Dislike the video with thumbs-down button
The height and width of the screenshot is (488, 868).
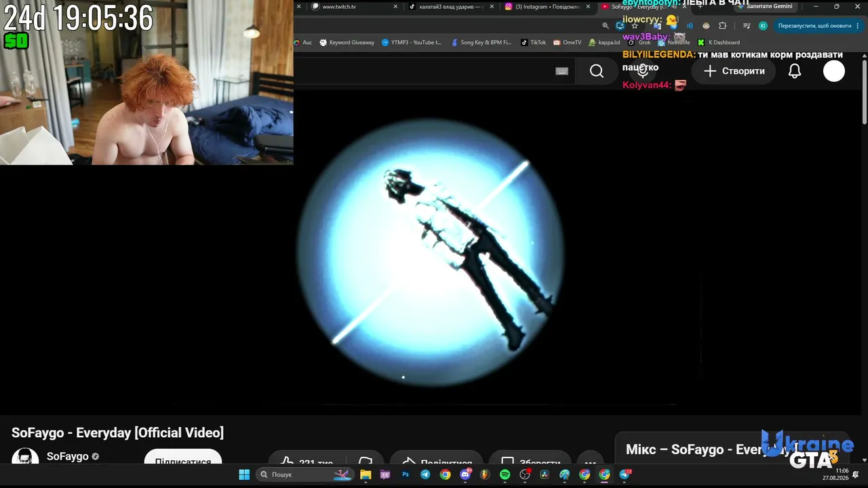(366, 457)
